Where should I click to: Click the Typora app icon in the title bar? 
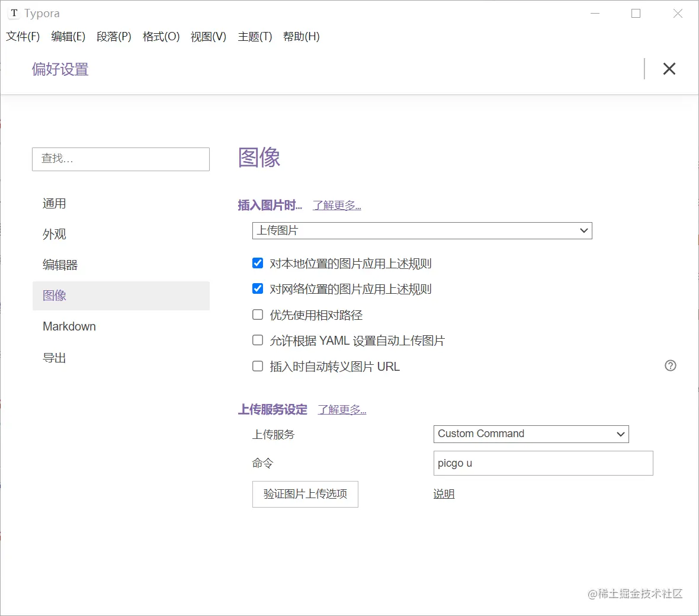(x=14, y=14)
